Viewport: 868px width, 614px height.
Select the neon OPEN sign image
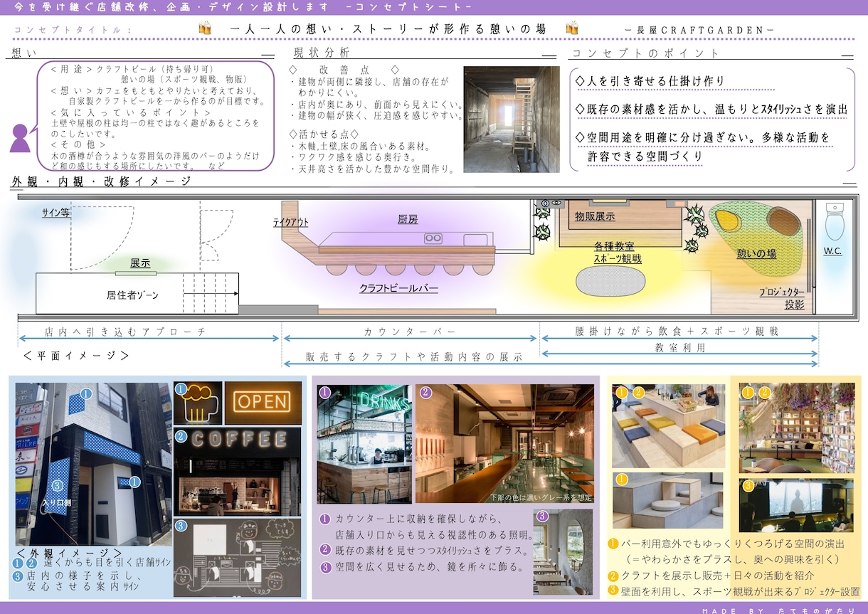click(263, 403)
